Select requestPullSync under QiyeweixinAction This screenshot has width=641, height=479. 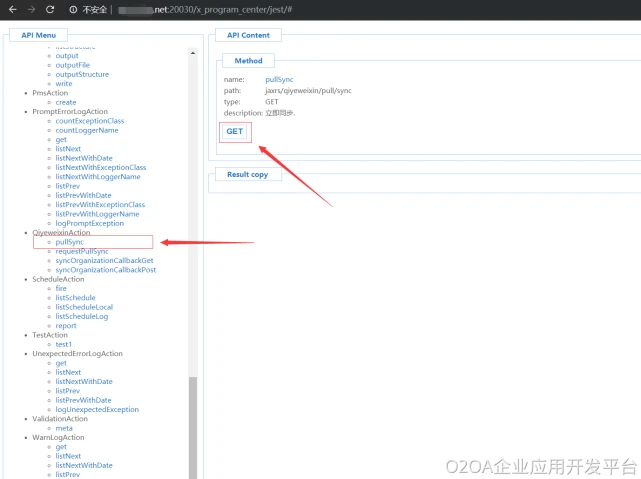coord(82,251)
